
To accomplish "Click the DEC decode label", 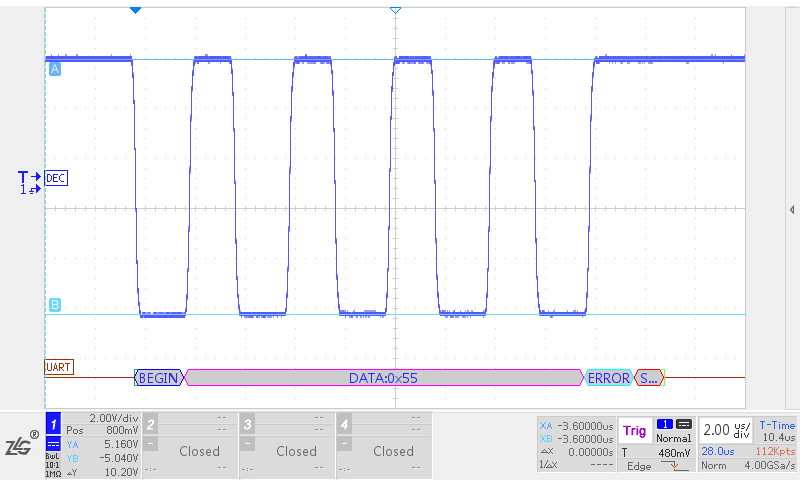I will (x=57, y=178).
